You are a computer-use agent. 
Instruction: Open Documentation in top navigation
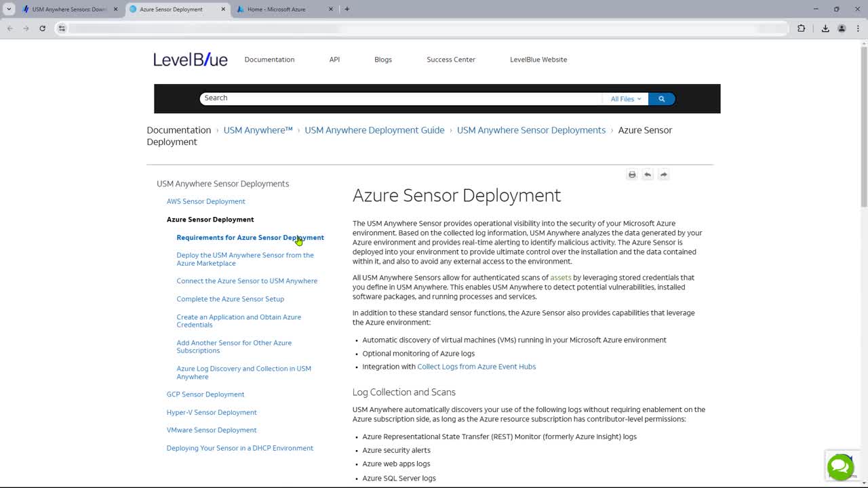pyautogui.click(x=269, y=60)
